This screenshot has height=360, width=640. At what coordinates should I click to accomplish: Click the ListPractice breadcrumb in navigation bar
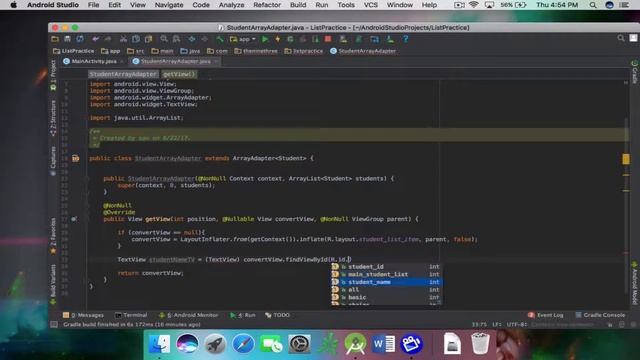point(73,51)
